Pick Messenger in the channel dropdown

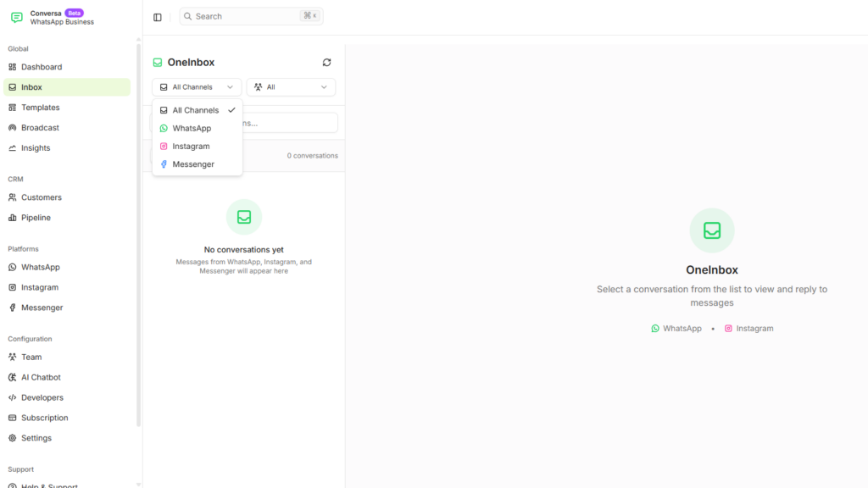click(x=193, y=164)
